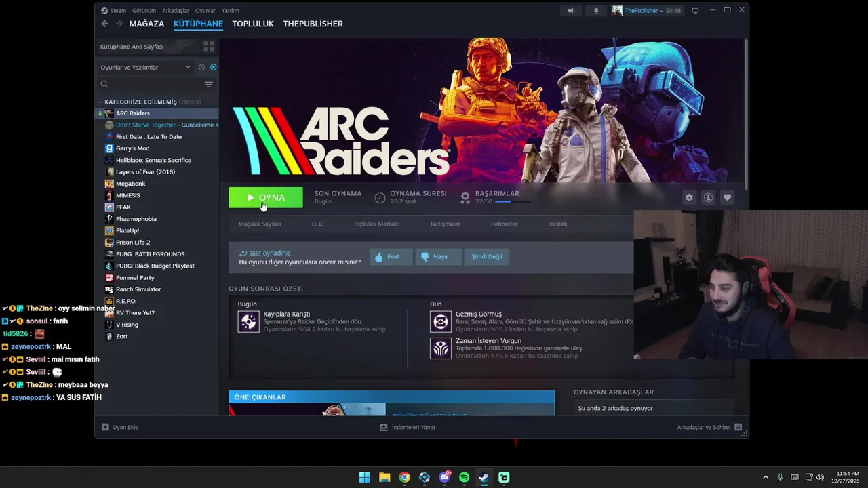
Task: Click Şimdi Değil button
Action: 487,257
